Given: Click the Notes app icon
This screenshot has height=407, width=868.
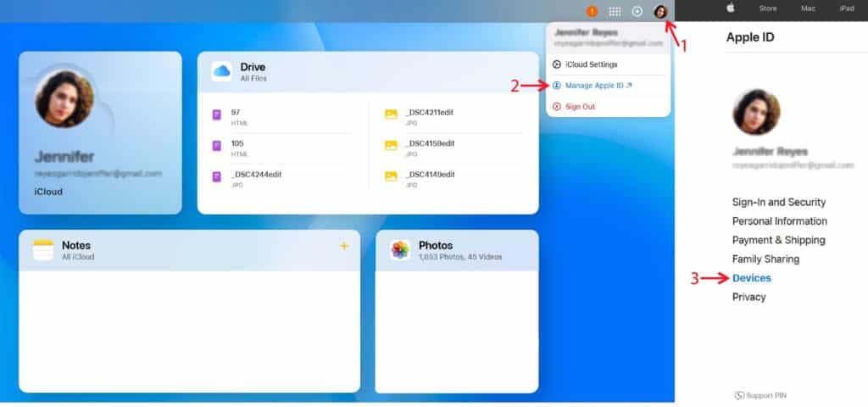Looking at the screenshot, I should 43,250.
